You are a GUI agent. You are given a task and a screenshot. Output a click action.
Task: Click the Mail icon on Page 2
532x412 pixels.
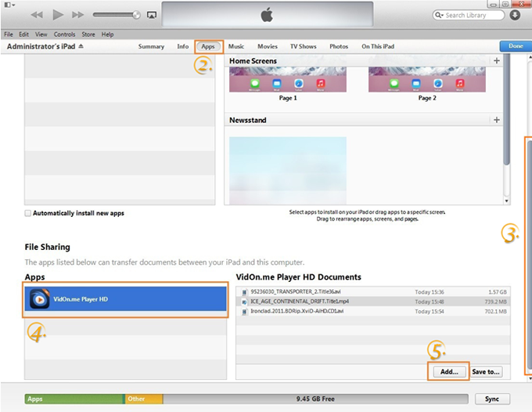[x=416, y=84]
